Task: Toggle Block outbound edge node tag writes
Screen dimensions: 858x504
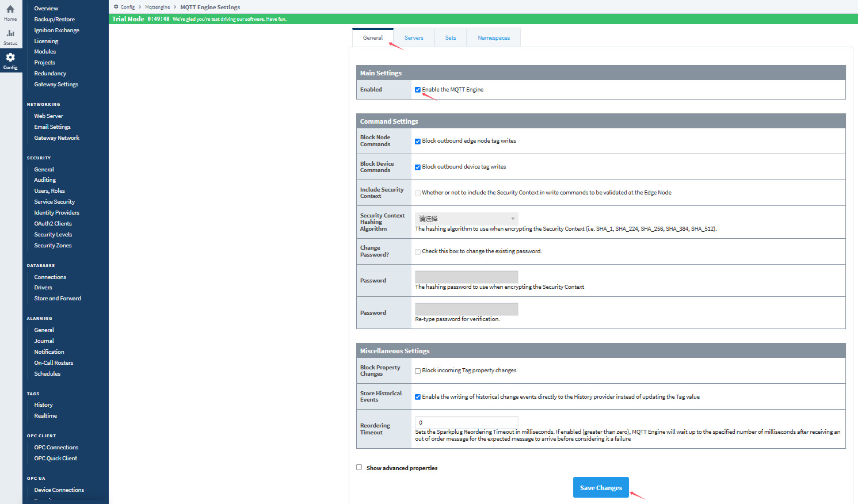Action: [418, 141]
